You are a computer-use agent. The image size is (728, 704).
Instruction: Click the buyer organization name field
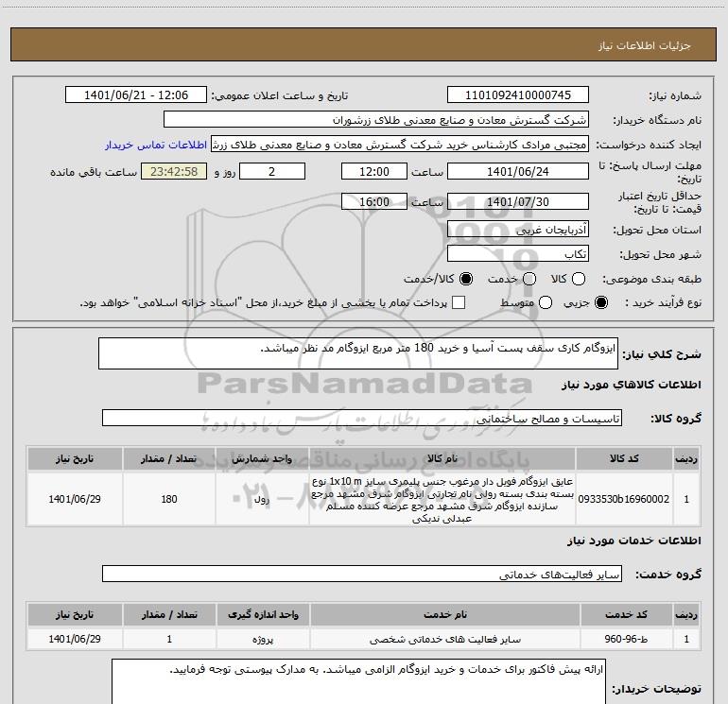click(376, 120)
